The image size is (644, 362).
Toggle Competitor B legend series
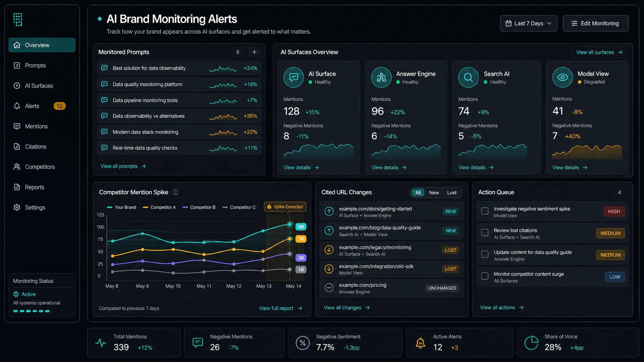click(199, 207)
